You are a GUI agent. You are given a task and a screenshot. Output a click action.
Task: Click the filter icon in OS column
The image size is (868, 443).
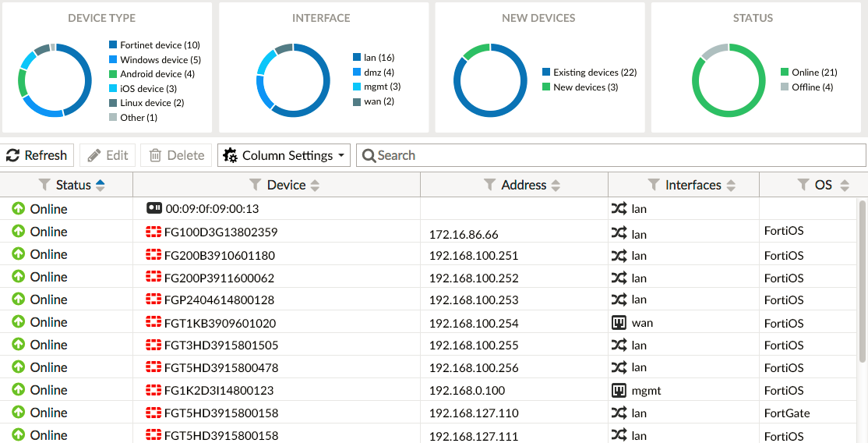point(803,185)
